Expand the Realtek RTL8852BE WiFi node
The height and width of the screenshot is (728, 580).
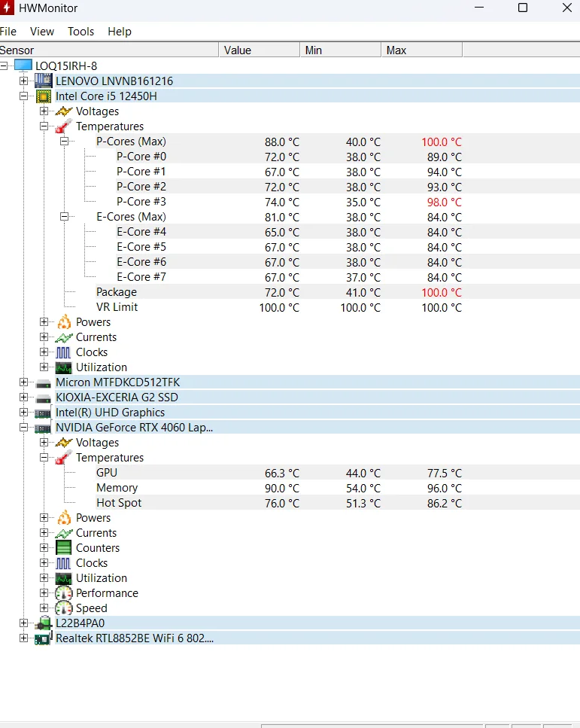(23, 638)
